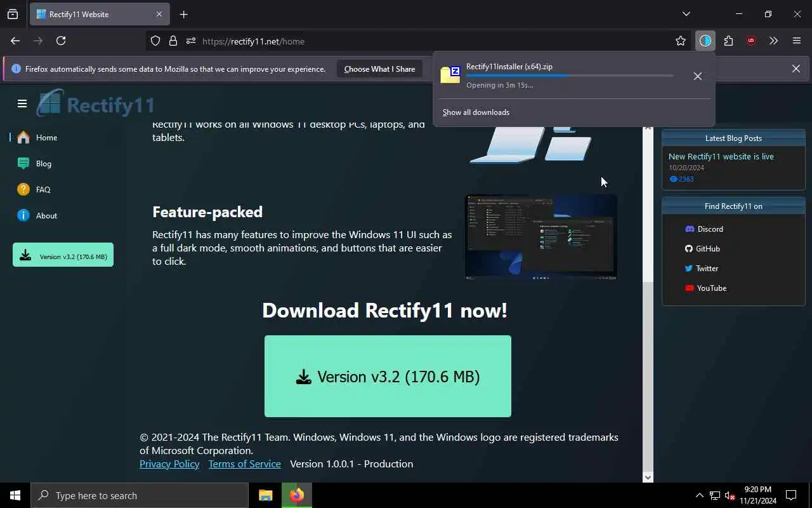The width and height of the screenshot is (812, 508).
Task: Open File Explorer from taskbar
Action: [265, 495]
